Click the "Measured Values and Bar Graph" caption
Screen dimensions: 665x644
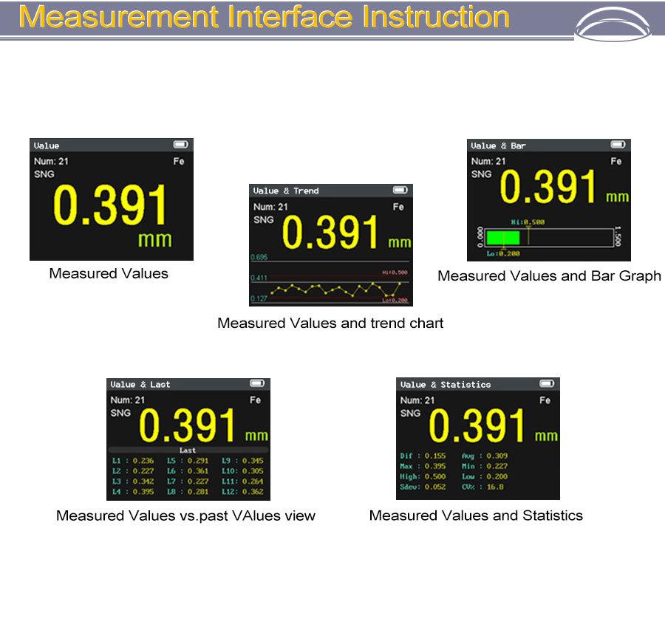(549, 276)
